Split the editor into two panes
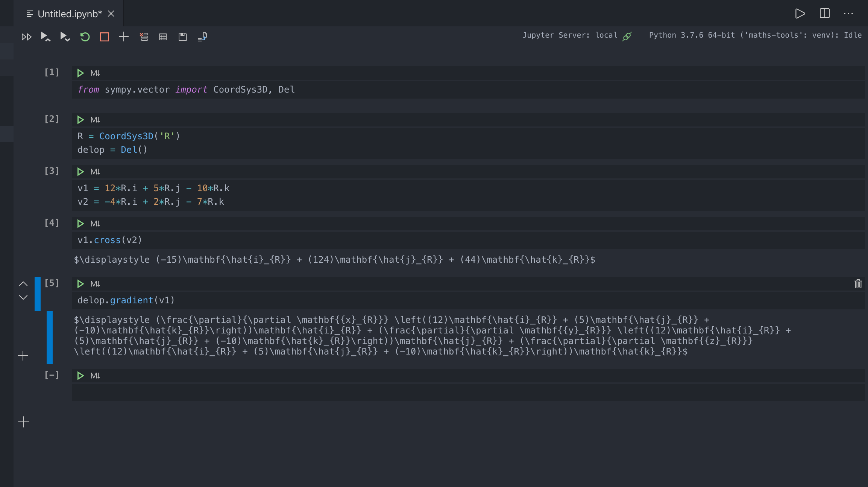868x487 pixels. pyautogui.click(x=825, y=14)
